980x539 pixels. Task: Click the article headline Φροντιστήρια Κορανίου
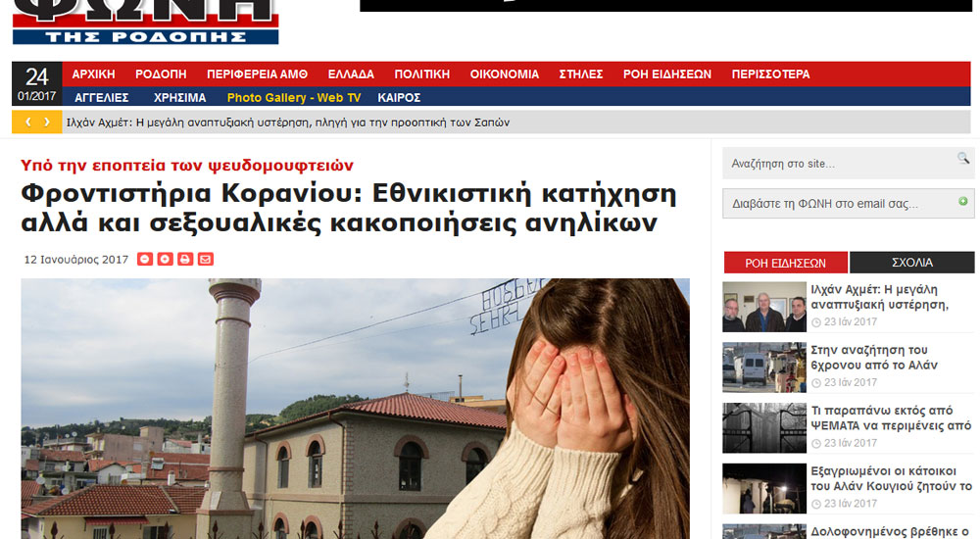click(349, 208)
